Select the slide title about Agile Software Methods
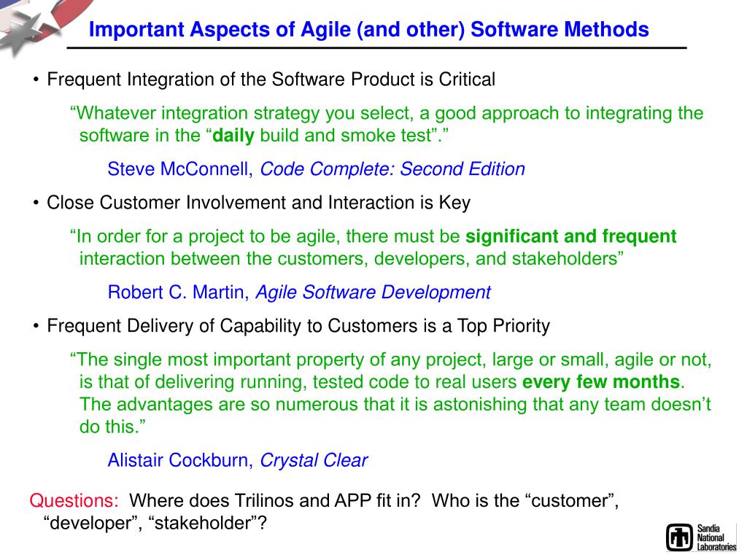The image size is (747, 560). tap(368, 29)
